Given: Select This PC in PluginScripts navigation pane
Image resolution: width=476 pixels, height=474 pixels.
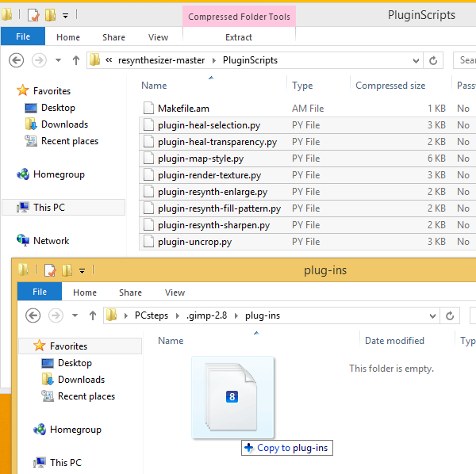Looking at the screenshot, I should pos(49,208).
